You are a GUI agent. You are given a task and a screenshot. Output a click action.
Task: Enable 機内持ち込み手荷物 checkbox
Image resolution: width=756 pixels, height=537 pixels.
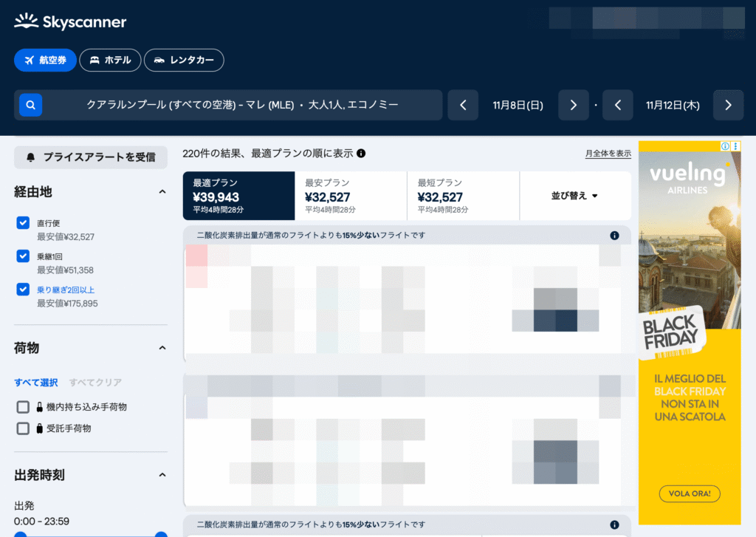coord(23,407)
